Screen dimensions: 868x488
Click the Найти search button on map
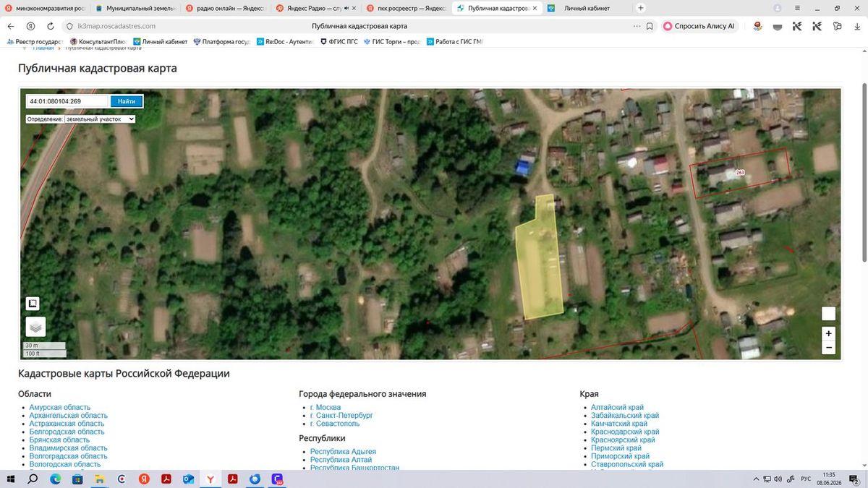[126, 101]
